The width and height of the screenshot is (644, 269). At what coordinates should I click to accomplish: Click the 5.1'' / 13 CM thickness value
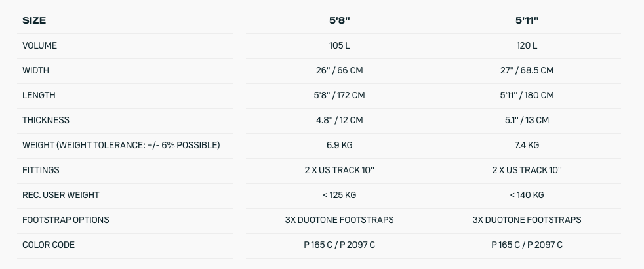click(527, 120)
